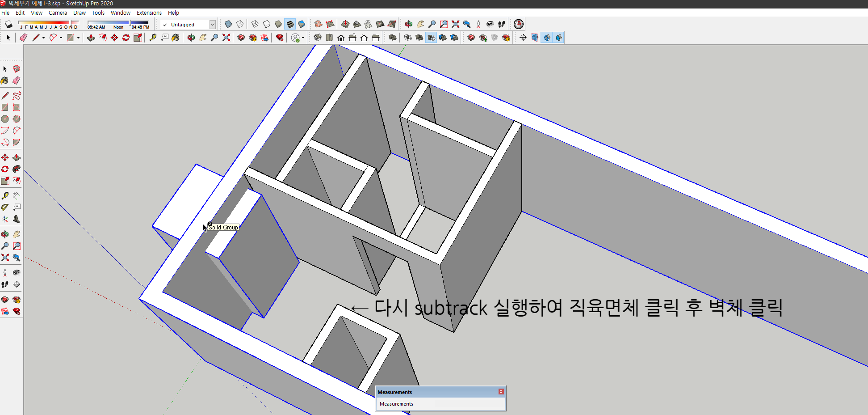Open the Extensions menu
The height and width of the screenshot is (415, 868).
coord(149,13)
